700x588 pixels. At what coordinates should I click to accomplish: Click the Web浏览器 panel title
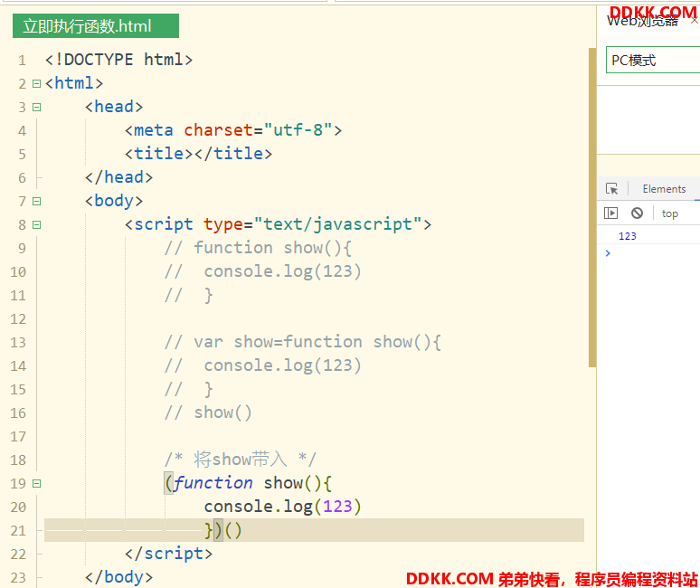(x=643, y=21)
